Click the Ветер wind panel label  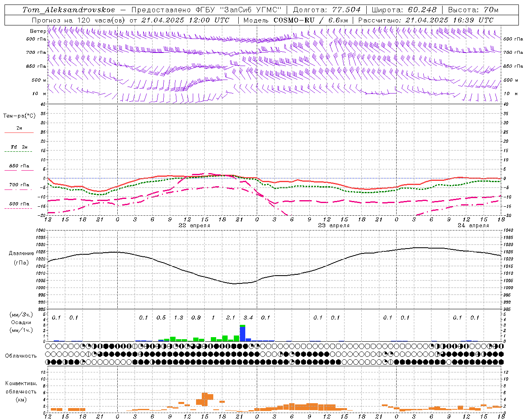[38, 31]
